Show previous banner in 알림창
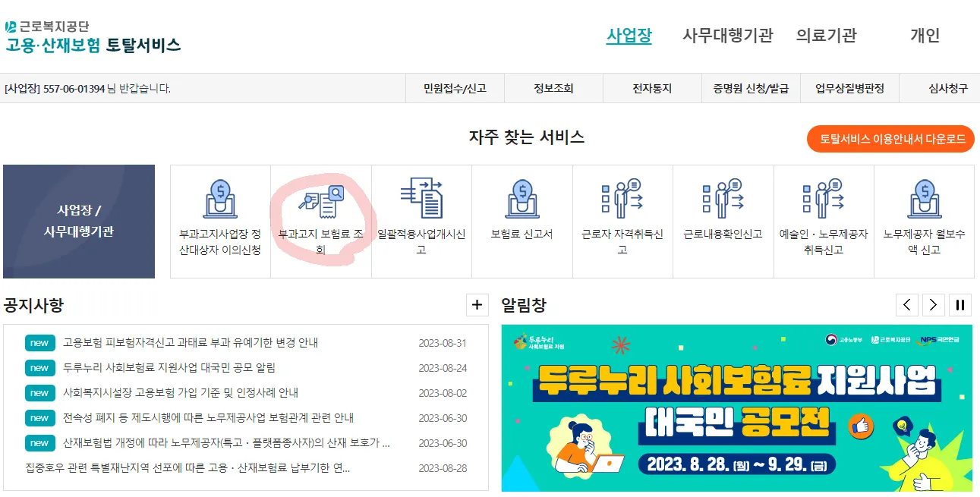The width and height of the screenshot is (980, 497). coord(906,305)
